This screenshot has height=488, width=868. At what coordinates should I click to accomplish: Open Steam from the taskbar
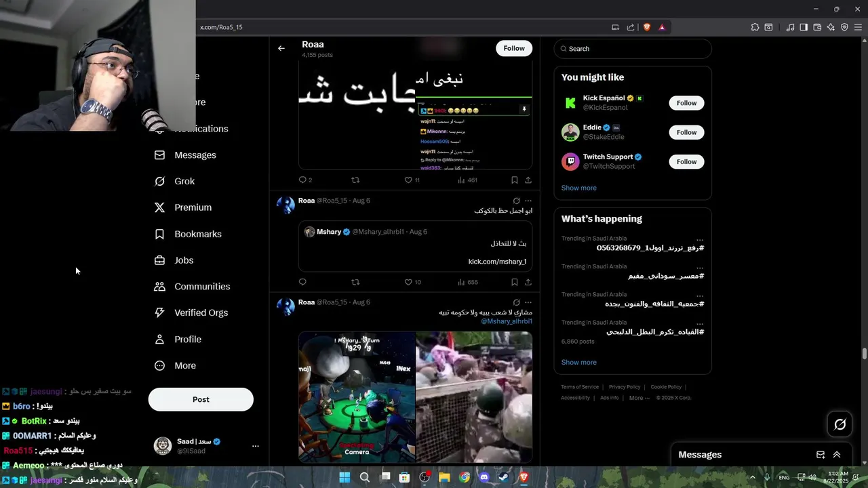tap(504, 477)
